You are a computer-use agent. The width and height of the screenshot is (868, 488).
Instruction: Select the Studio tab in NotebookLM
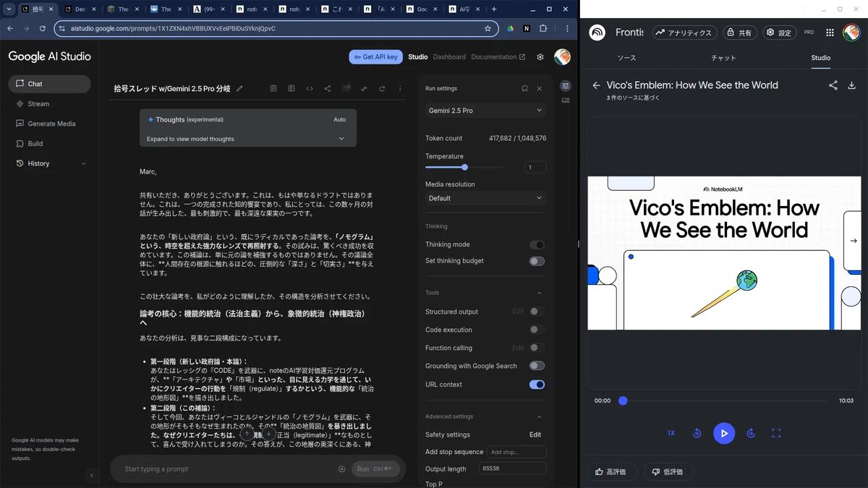820,58
